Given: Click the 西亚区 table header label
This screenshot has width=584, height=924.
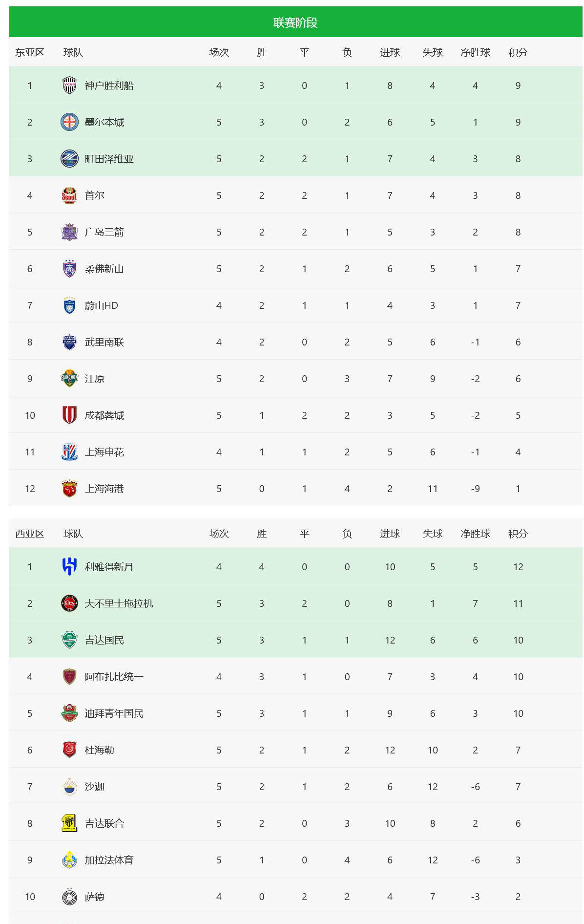Looking at the screenshot, I should click(29, 534).
